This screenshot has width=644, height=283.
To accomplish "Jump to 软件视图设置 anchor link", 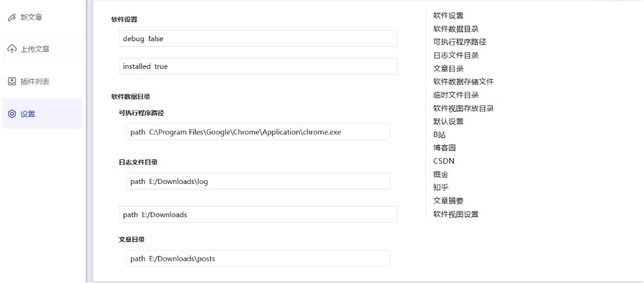I will tap(456, 214).
